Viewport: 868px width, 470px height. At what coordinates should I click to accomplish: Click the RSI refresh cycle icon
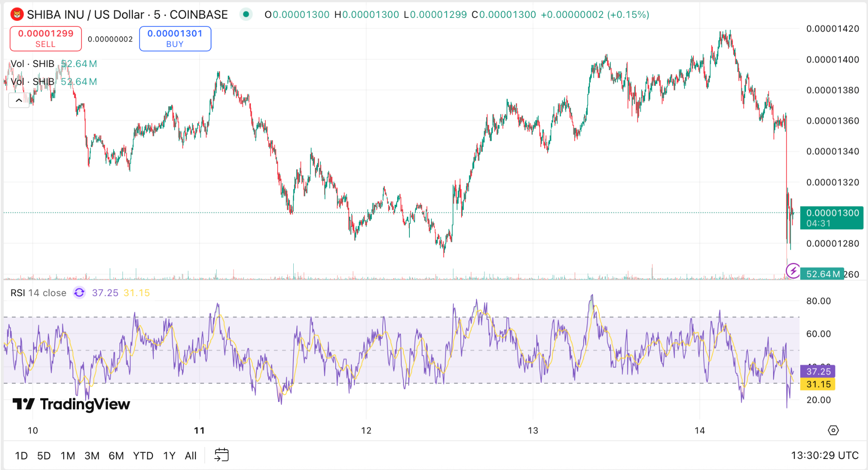pyautogui.click(x=79, y=293)
